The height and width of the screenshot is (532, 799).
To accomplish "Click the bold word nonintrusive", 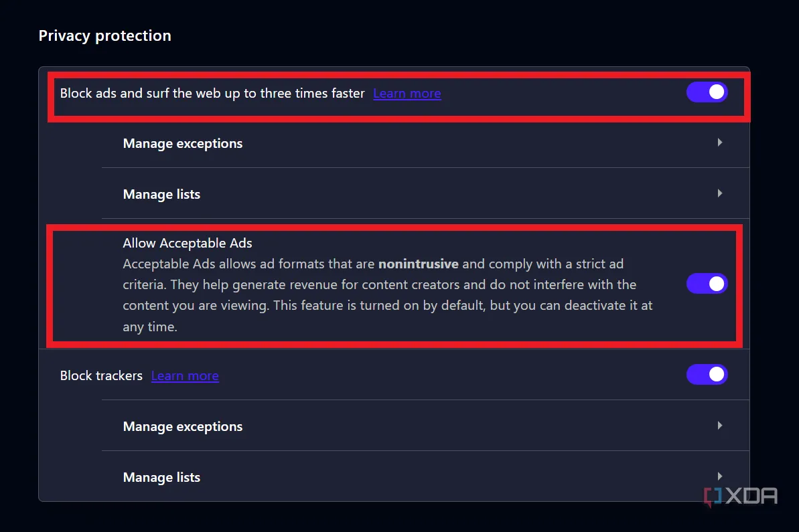I will [x=418, y=264].
